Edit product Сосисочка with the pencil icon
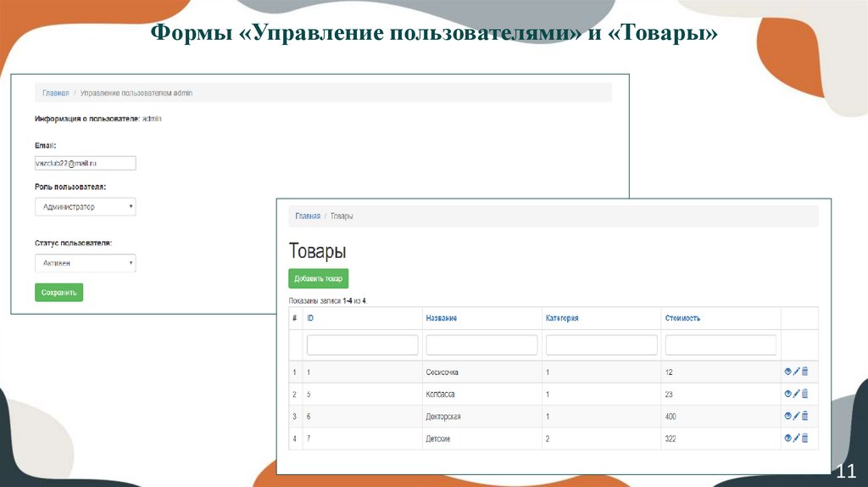Screen dimensions: 868x487 point(796,372)
